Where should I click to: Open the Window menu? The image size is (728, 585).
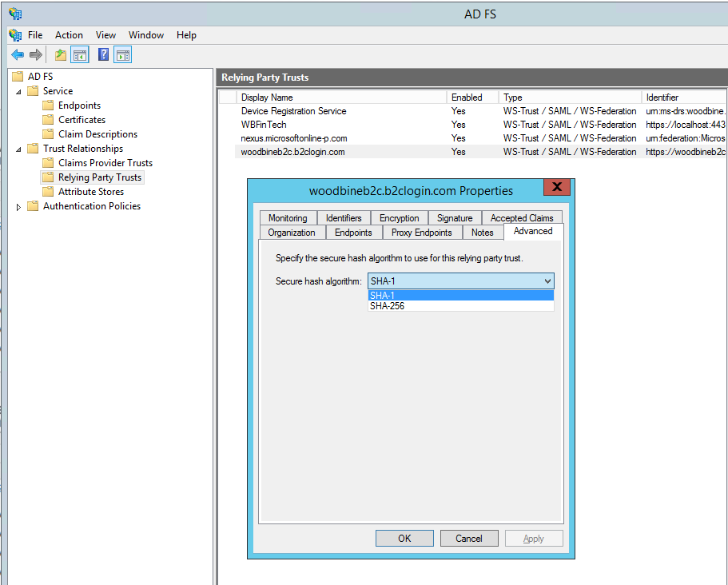tap(145, 35)
